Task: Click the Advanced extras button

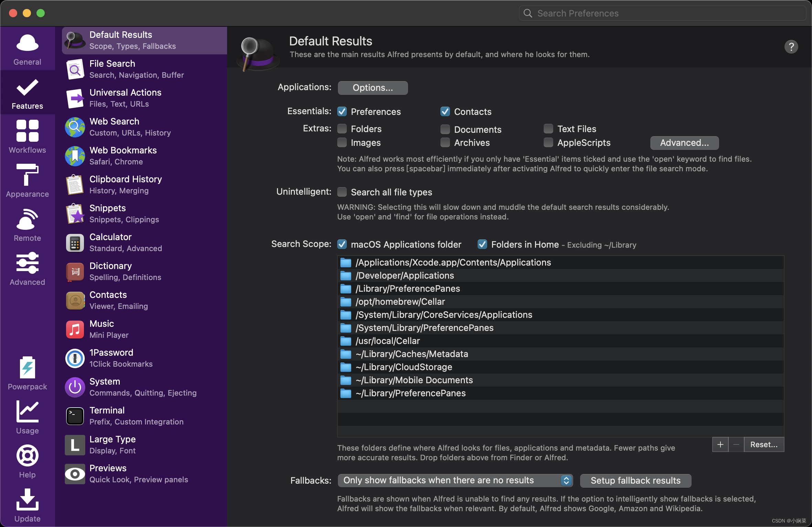Action: [684, 143]
